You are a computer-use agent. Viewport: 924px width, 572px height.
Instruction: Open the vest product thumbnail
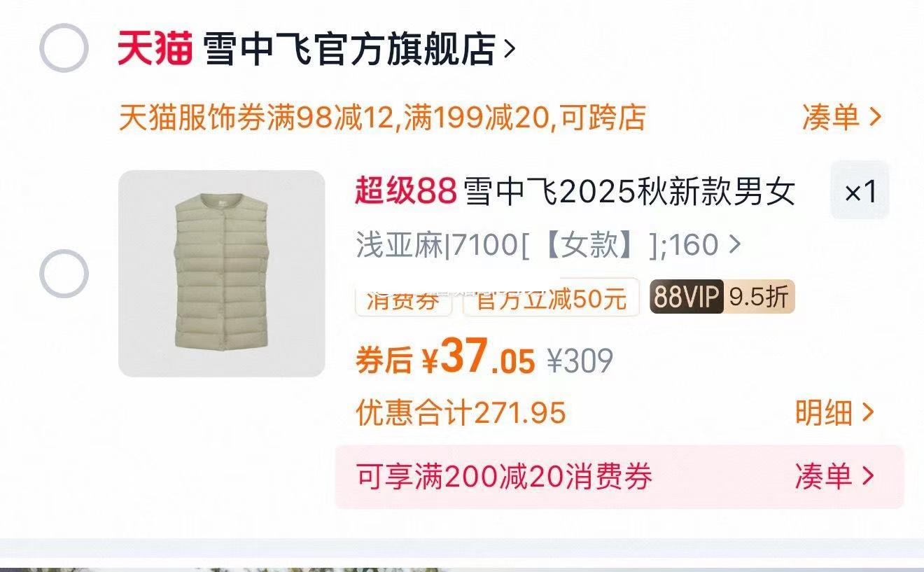tap(222, 274)
